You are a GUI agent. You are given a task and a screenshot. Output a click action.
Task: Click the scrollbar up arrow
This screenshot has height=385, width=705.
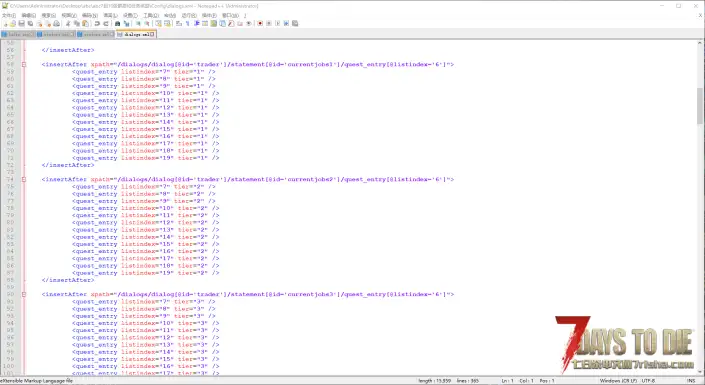pyautogui.click(x=700, y=43)
